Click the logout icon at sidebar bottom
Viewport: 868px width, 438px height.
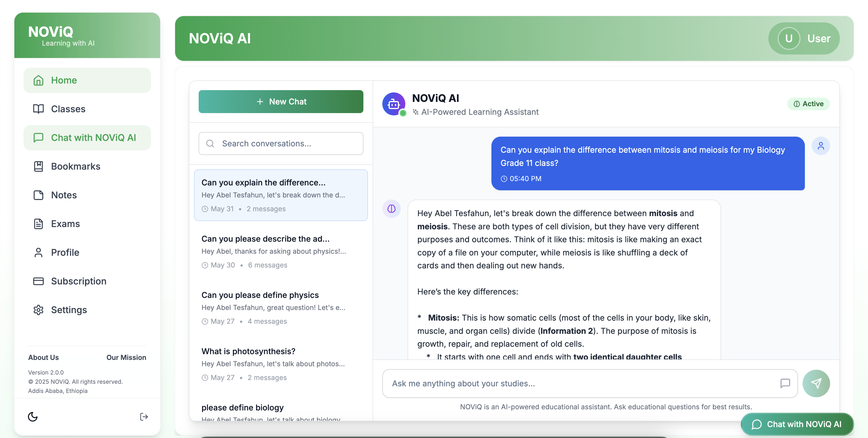coord(144,417)
